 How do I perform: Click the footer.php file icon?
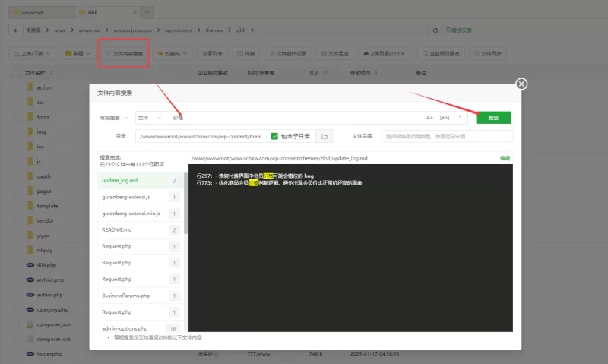30,354
